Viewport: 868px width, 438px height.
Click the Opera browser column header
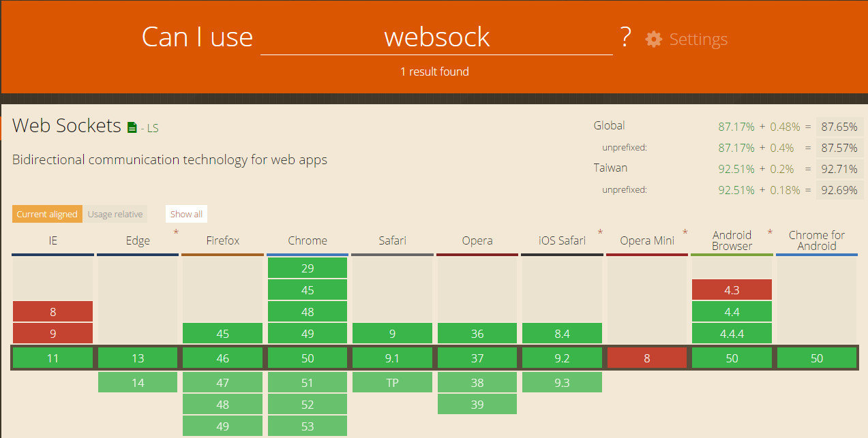click(x=477, y=240)
